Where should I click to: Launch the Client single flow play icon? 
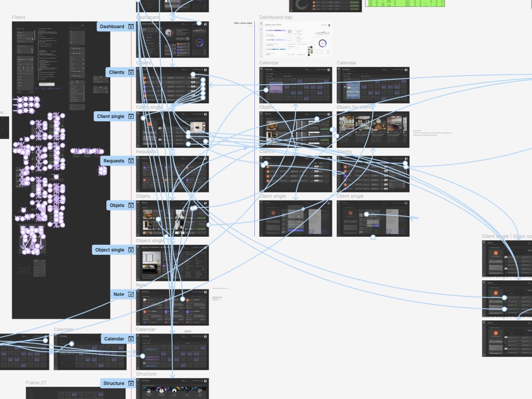[131, 117]
